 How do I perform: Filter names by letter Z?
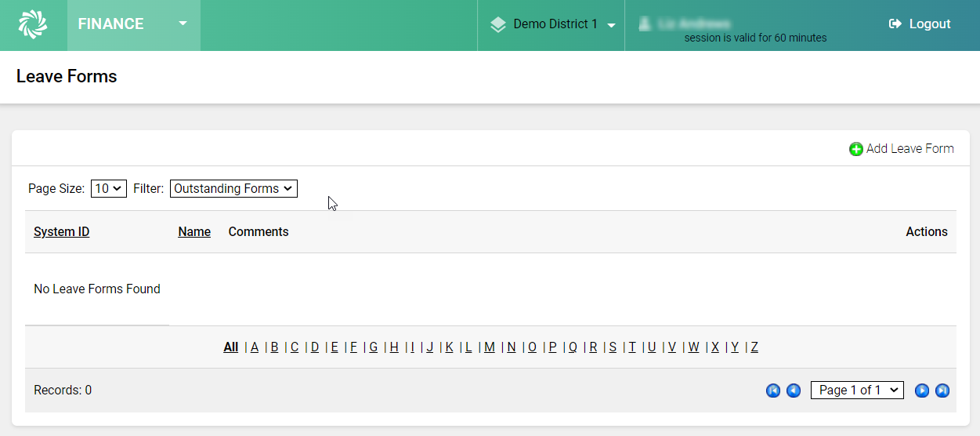[754, 347]
